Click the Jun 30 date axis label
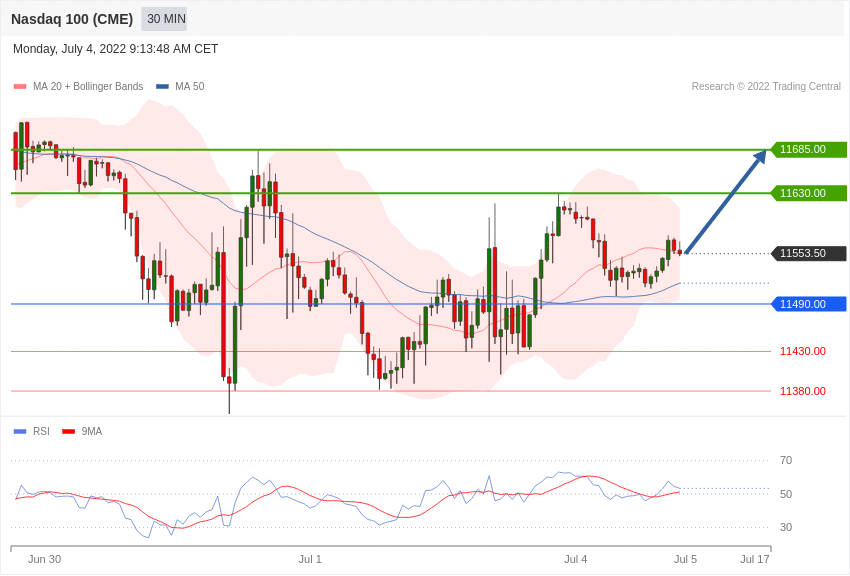 pos(44,559)
